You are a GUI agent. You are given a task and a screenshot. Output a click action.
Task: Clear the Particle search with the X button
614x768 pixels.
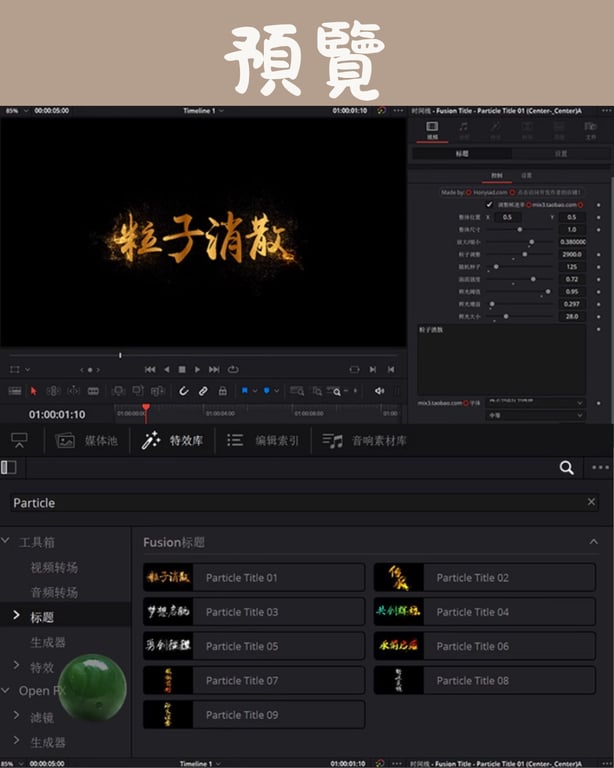(x=591, y=502)
